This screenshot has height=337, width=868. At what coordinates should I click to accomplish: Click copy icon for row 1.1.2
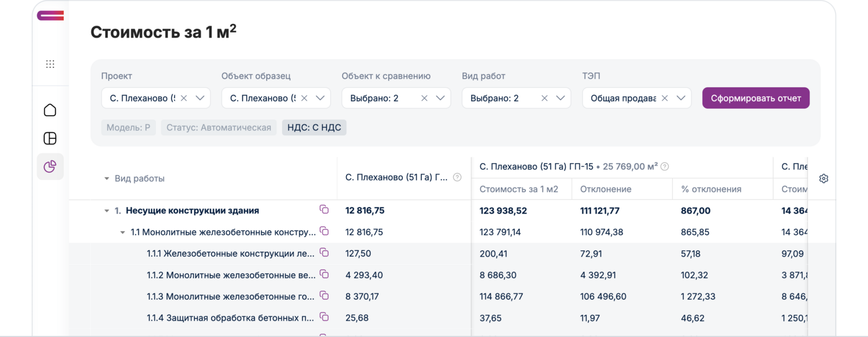point(324,274)
